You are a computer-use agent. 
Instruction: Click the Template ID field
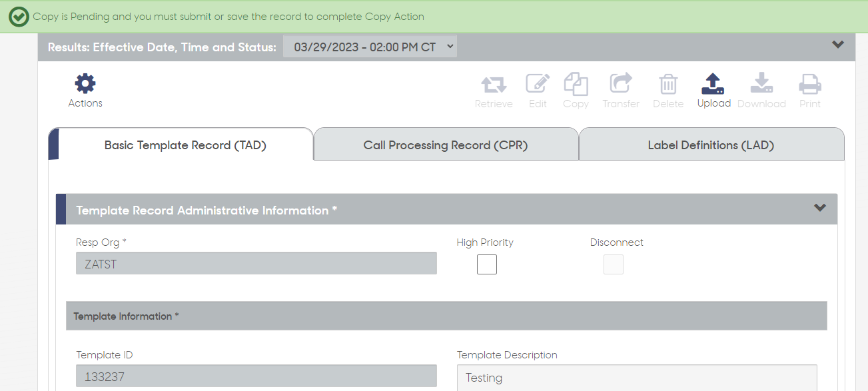coord(256,376)
